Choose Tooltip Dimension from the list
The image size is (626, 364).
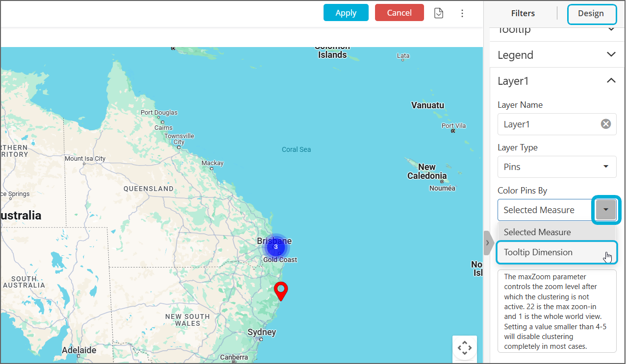coord(538,252)
